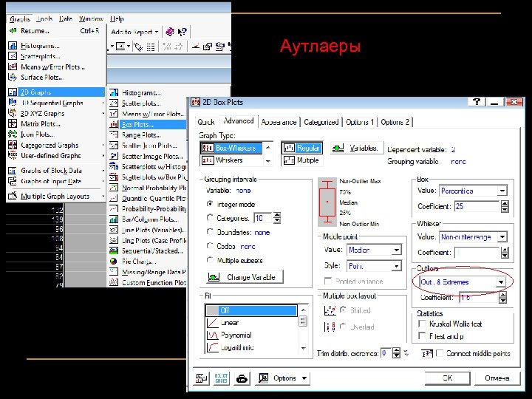Screen dimensions: 532x399
Task: Click the Variables button
Action: point(357,149)
